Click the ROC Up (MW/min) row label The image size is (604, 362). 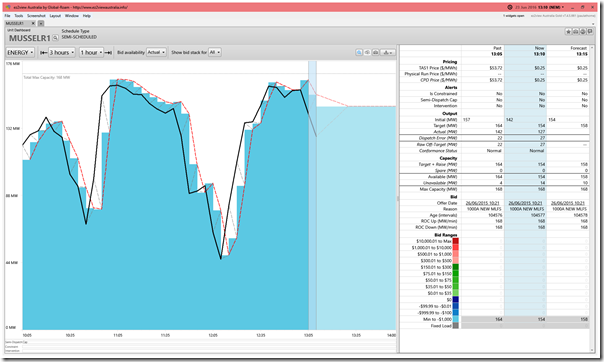coord(439,221)
